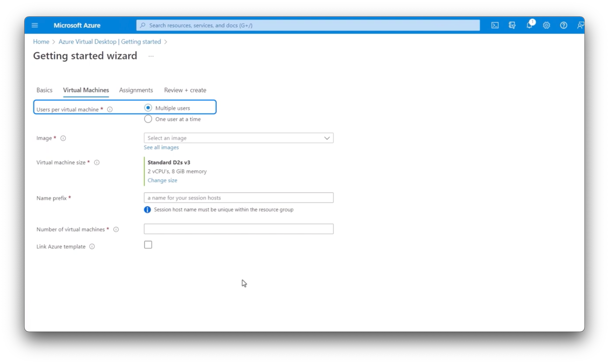Screen dimensions: 609x364
Task: Open the hamburger portal menu
Action: (x=35, y=25)
